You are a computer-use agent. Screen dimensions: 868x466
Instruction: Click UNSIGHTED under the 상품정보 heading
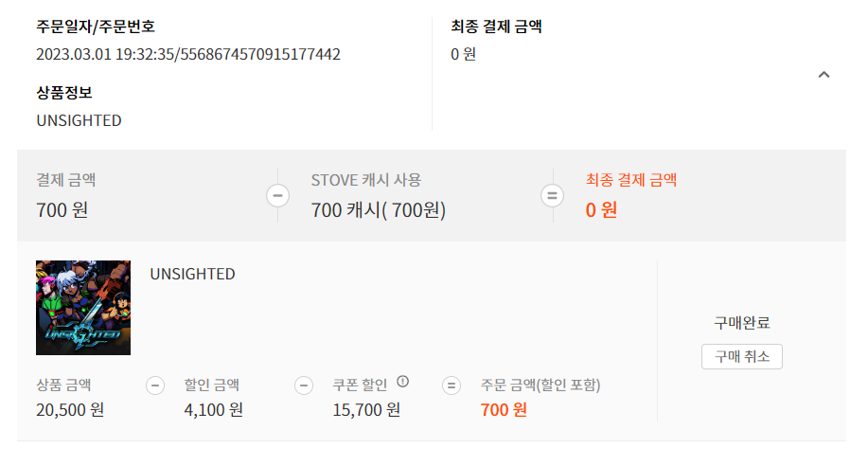point(79,120)
